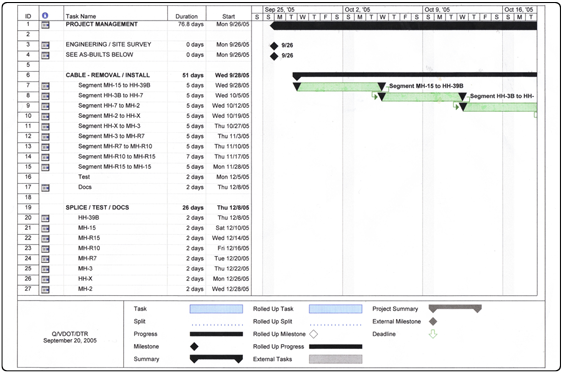Click the Duration column header
The height and width of the screenshot is (374, 563).
[186, 16]
